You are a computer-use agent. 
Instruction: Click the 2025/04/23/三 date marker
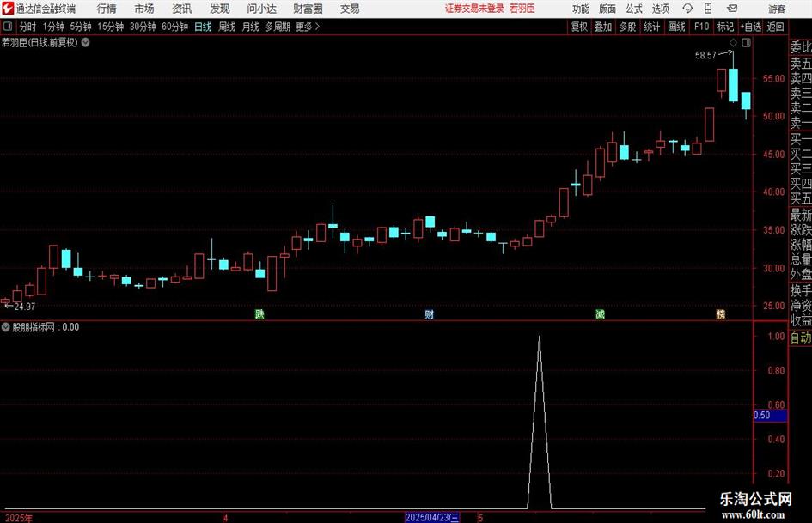pyautogui.click(x=432, y=517)
